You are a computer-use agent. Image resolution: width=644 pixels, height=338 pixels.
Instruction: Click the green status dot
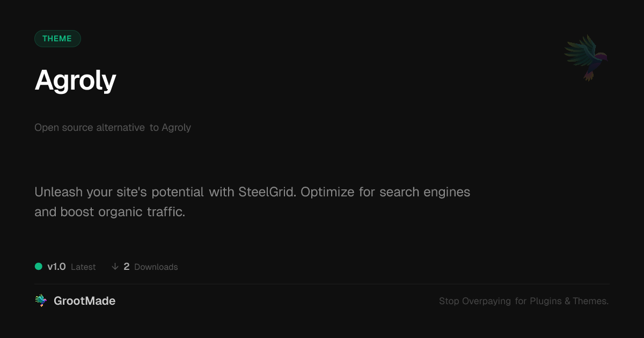click(x=39, y=267)
